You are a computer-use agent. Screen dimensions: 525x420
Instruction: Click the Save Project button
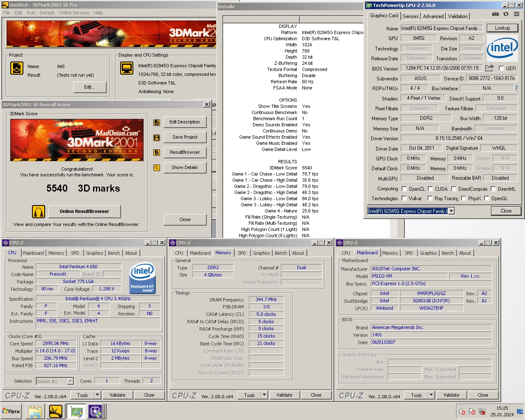(x=185, y=137)
